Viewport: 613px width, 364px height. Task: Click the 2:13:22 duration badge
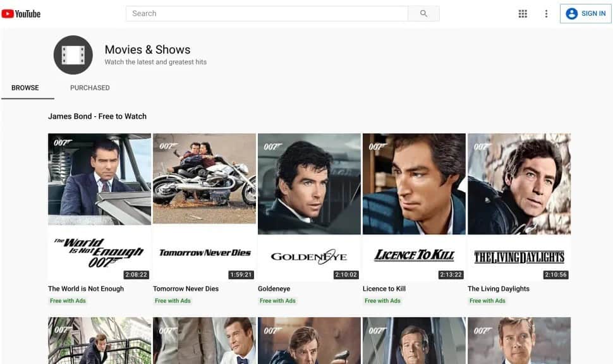(451, 275)
